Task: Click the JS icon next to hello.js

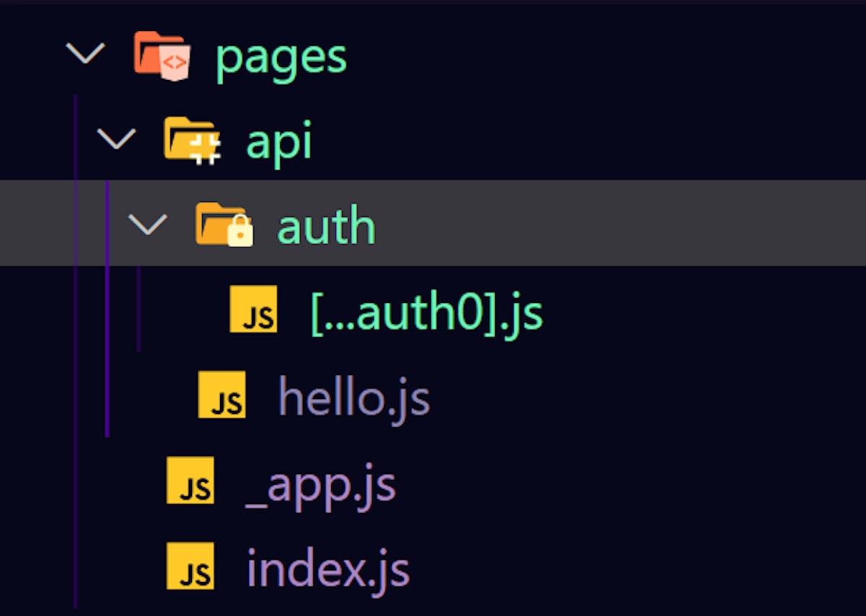Action: tap(222, 395)
